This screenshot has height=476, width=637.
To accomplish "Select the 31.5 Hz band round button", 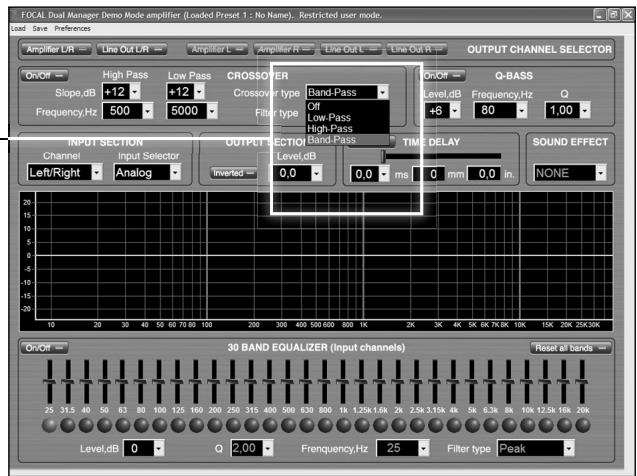I will click(68, 425).
